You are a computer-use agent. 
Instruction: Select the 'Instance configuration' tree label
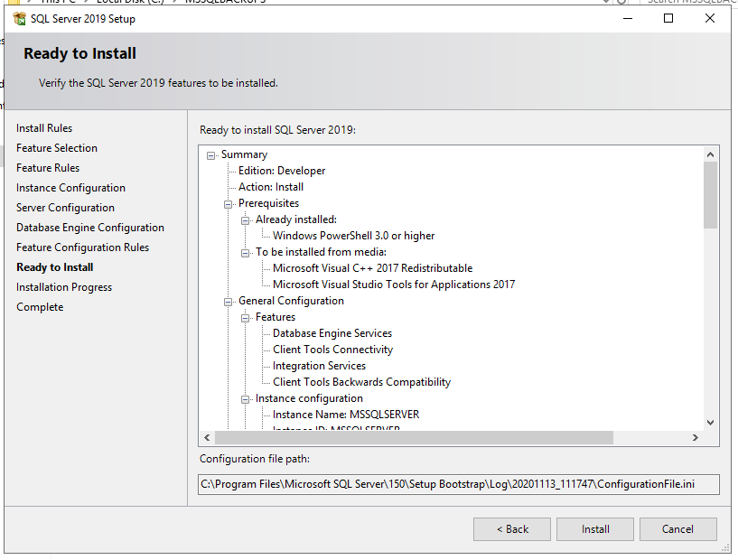pyautogui.click(x=309, y=398)
